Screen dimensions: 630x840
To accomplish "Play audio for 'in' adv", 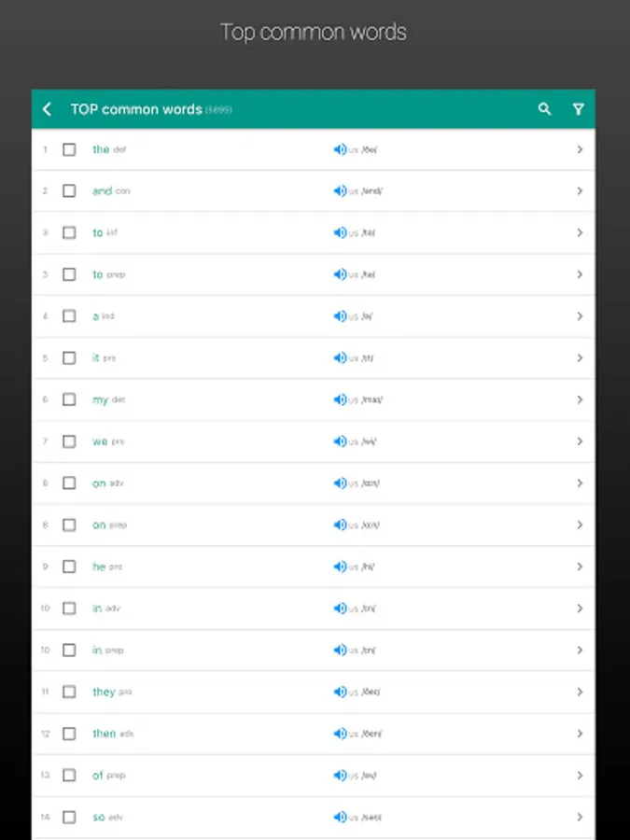I will point(340,608).
